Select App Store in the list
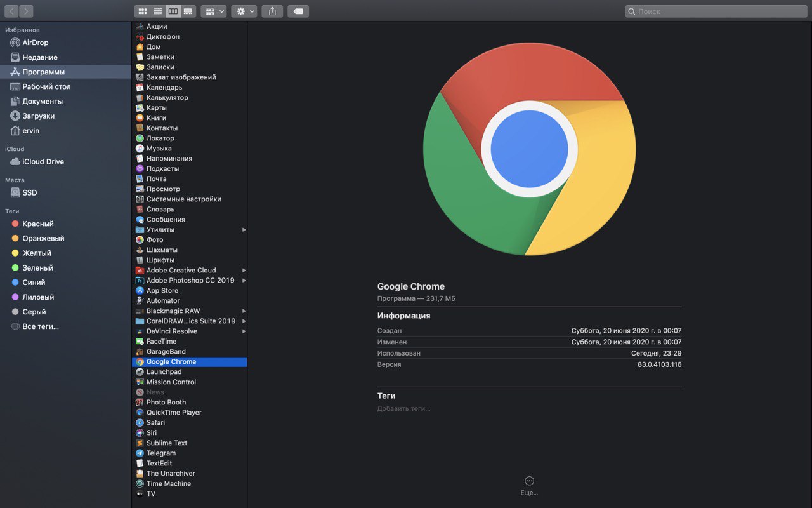812x508 pixels. point(189,290)
